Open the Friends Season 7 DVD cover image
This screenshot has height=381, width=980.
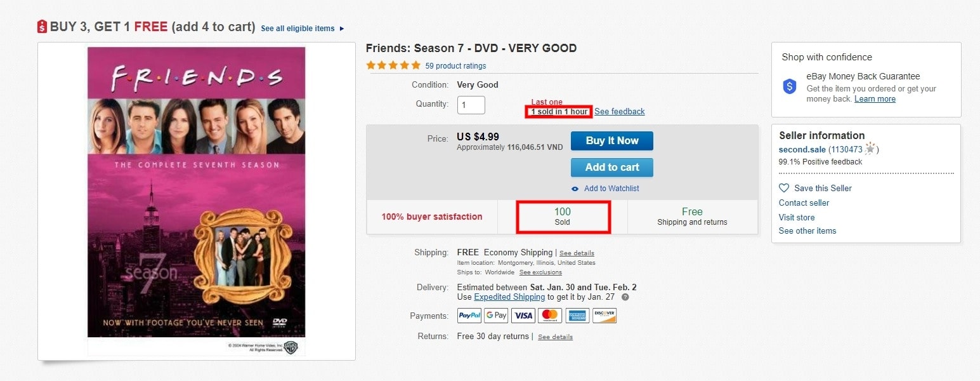tap(197, 201)
